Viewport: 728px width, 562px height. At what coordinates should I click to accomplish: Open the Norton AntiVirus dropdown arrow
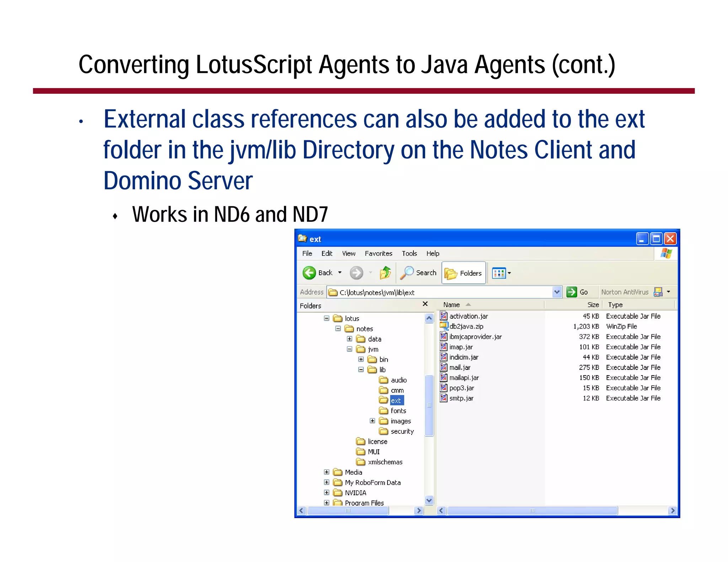pyautogui.click(x=669, y=292)
